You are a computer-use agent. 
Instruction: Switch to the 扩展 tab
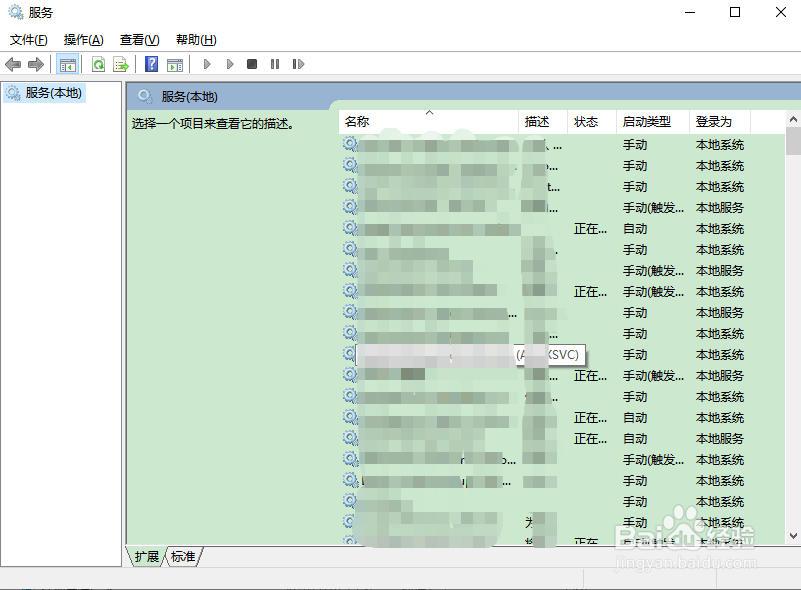[148, 557]
